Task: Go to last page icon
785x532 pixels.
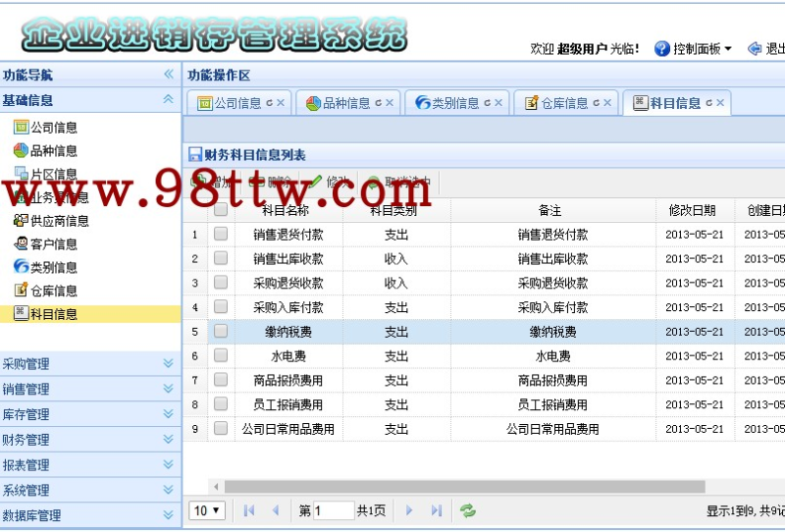Action: point(436,510)
